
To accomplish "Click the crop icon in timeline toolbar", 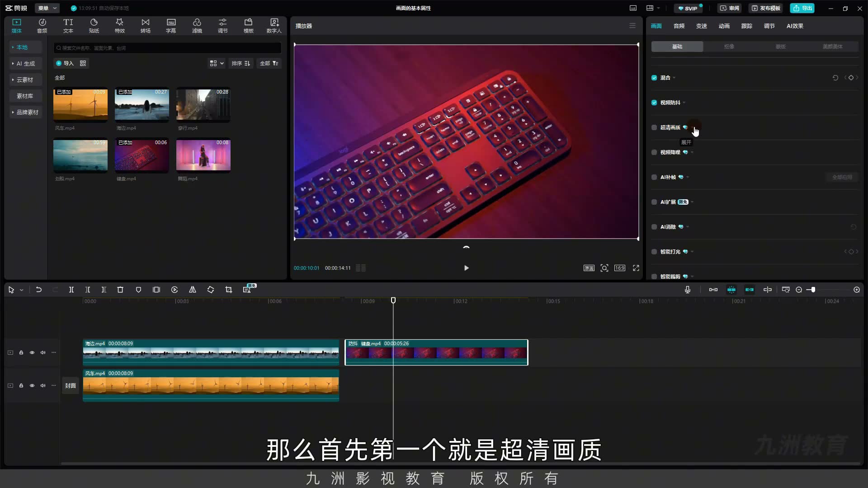I will [229, 290].
